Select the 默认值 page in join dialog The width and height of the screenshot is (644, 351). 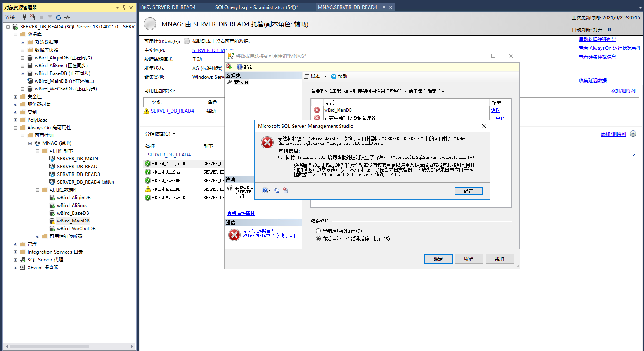tap(241, 82)
